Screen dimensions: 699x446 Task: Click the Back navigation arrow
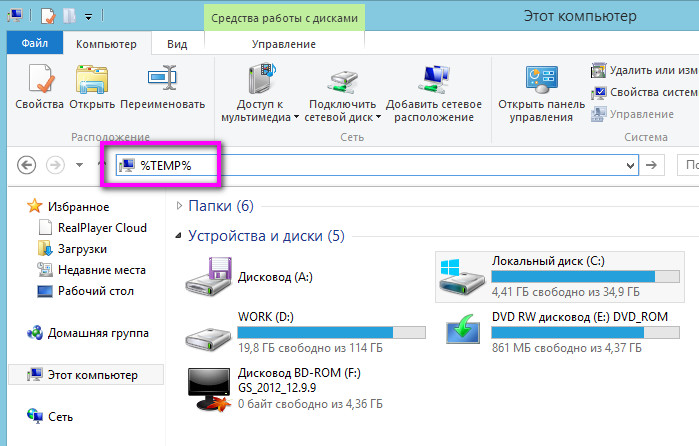tap(26, 165)
